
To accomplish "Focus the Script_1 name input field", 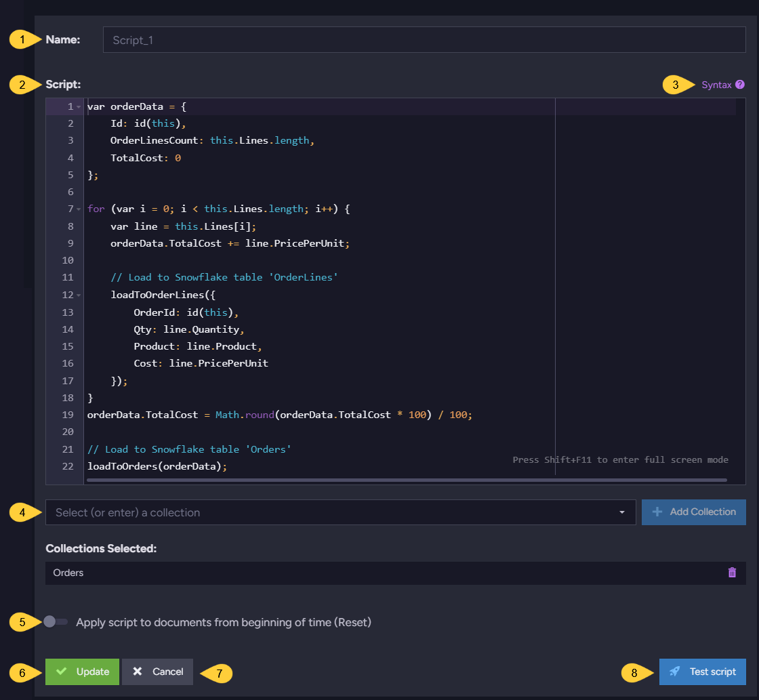I will [x=424, y=40].
